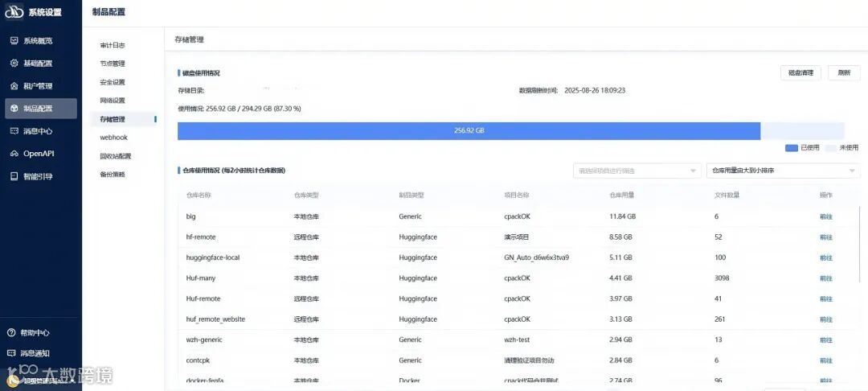The height and width of the screenshot is (391, 868).
Task: Click the refresh timestamp 2025-08-26 18:09:23
Action: [x=595, y=90]
